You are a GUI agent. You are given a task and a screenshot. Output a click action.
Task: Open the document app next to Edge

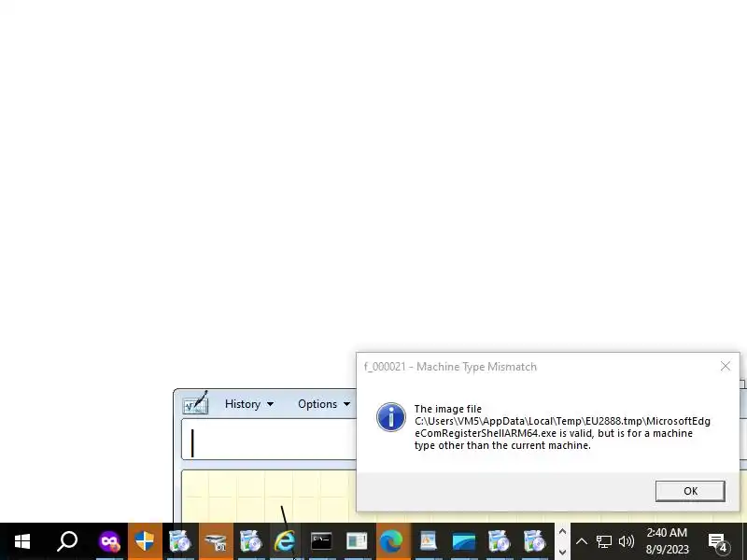tap(428, 541)
